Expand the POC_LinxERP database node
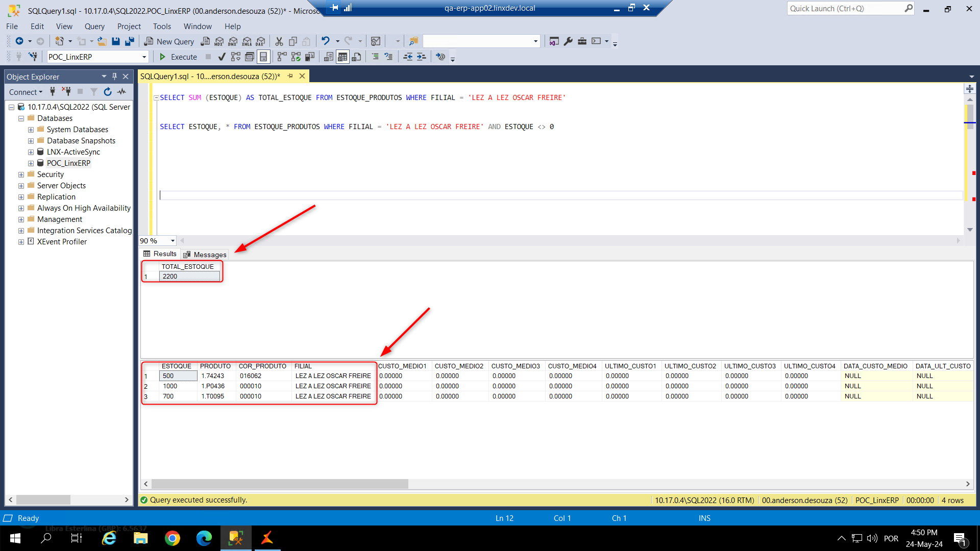Viewport: 980px width, 551px height. click(31, 163)
